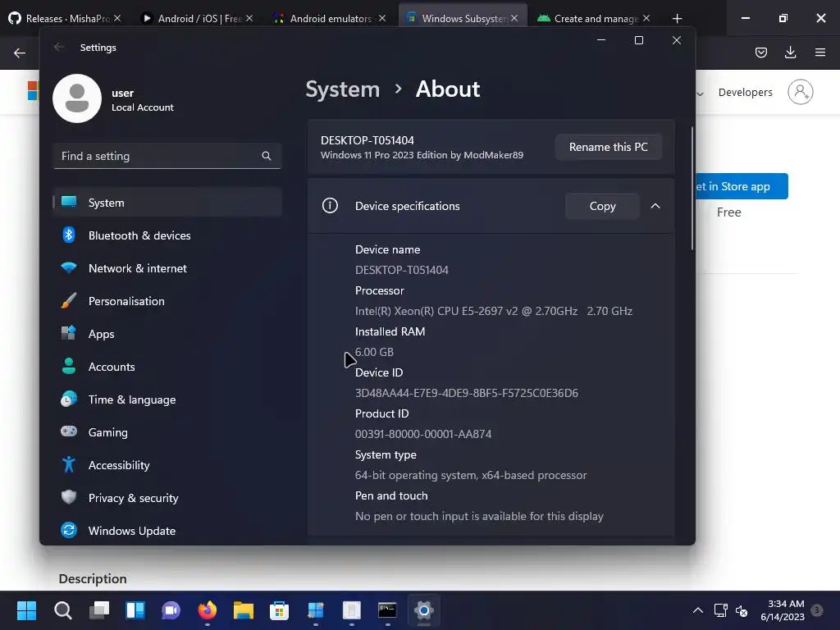Open the System settings category

coord(167,203)
